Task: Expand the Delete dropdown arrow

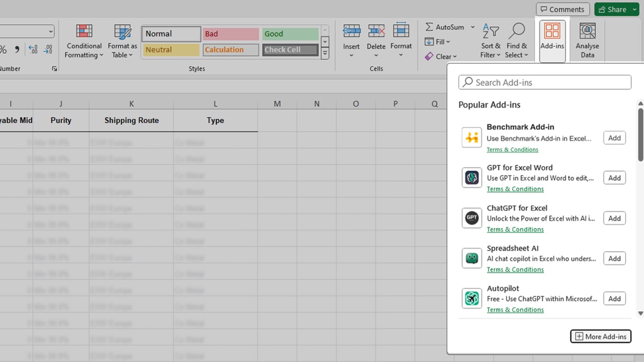Action: [376, 56]
